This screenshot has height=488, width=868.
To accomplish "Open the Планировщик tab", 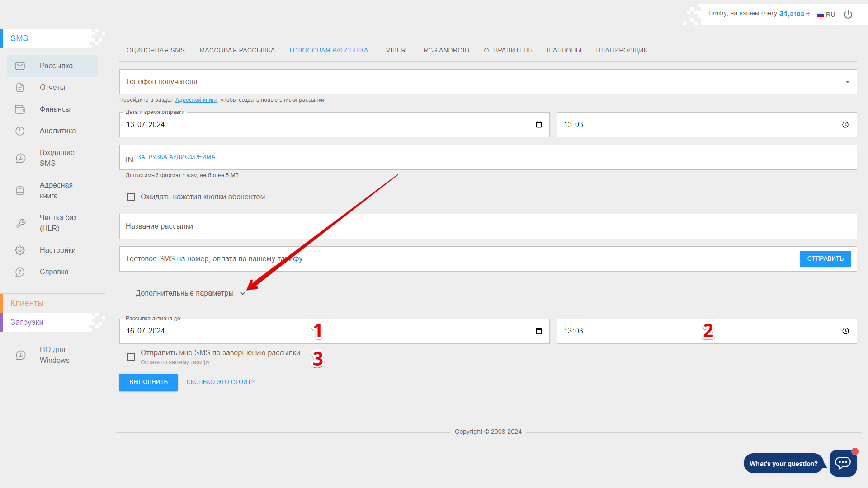I will click(x=622, y=50).
